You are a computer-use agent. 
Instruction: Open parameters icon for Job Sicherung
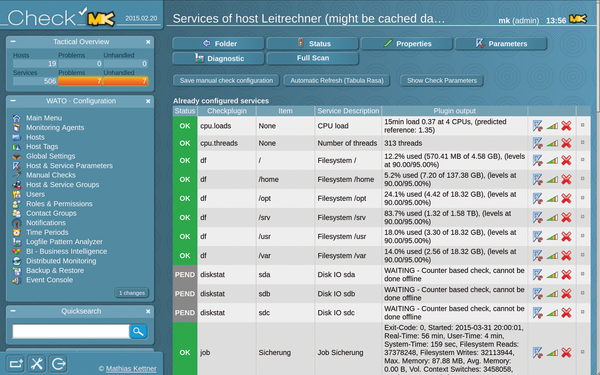[x=537, y=352]
